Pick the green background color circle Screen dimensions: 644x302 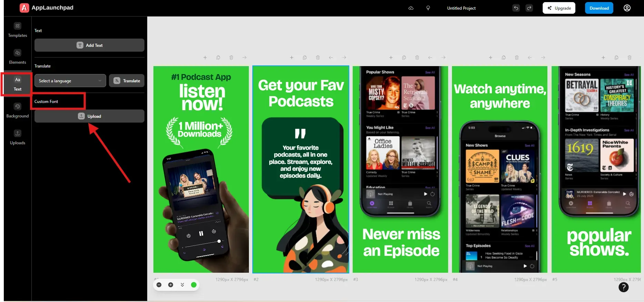click(x=194, y=285)
